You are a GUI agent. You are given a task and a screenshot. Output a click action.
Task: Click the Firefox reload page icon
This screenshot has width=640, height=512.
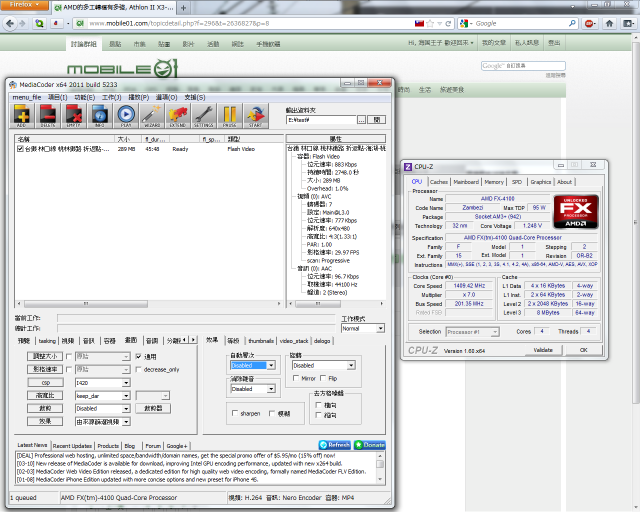pos(448,24)
